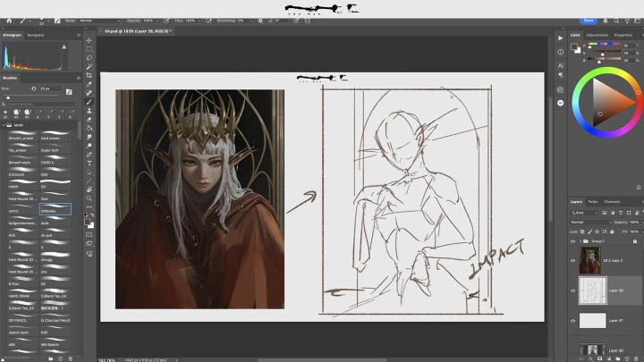The image size is (644, 362).
Task: Select the Pen tool
Action: 89,155
